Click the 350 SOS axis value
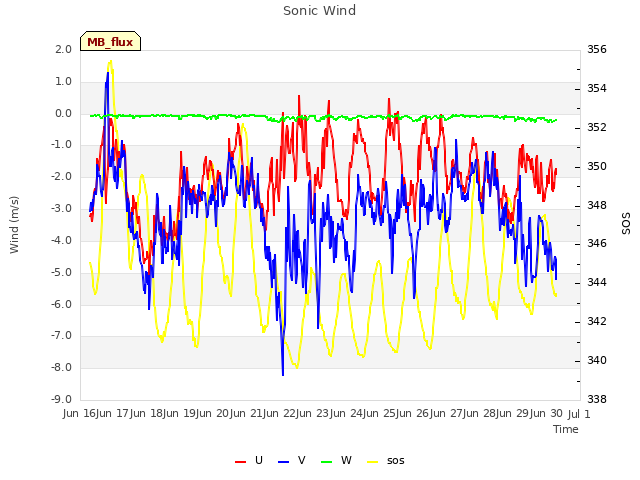 tap(597, 166)
